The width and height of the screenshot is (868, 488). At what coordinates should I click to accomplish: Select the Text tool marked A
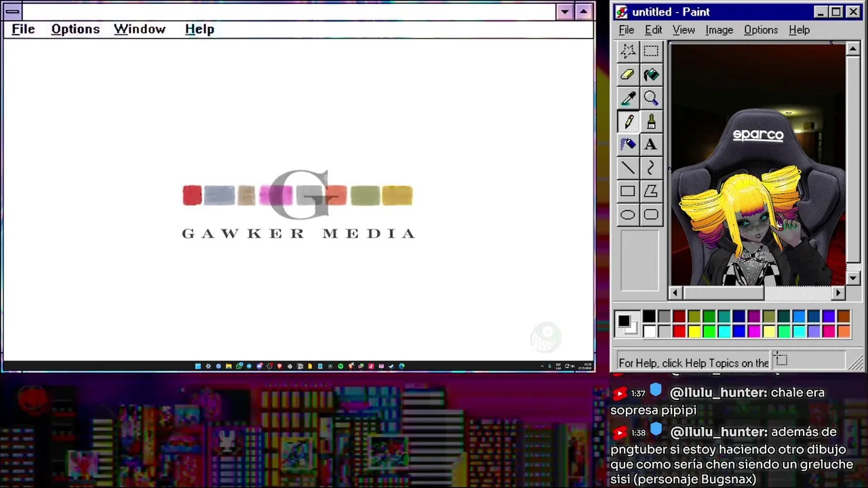(651, 144)
